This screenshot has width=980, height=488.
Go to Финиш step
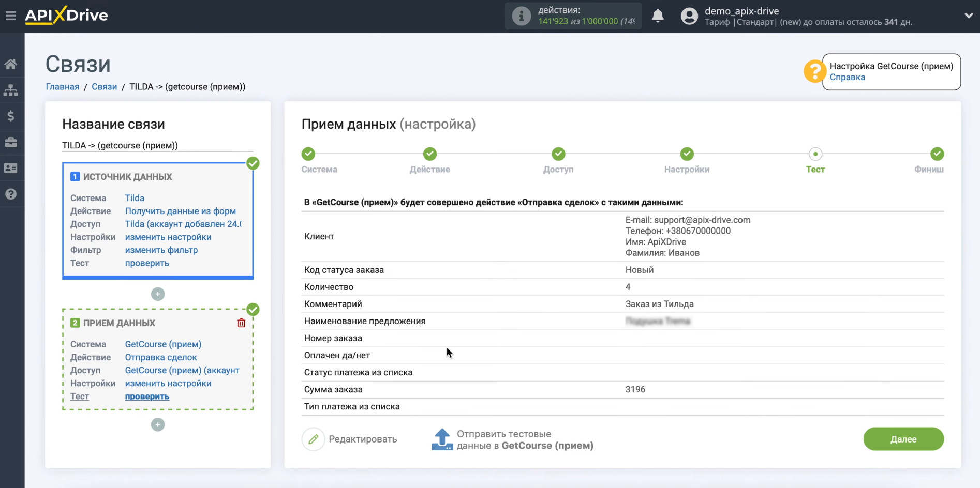point(937,154)
